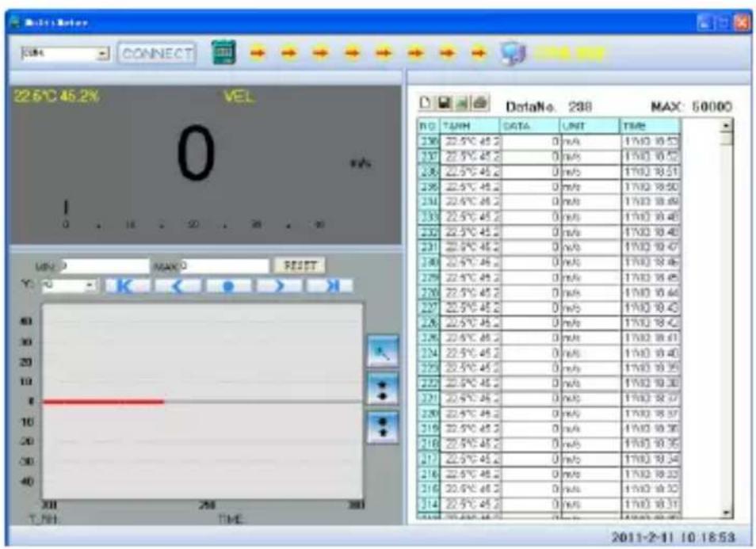Click the RESET button
The height and width of the screenshot is (549, 756).
pyautogui.click(x=300, y=265)
